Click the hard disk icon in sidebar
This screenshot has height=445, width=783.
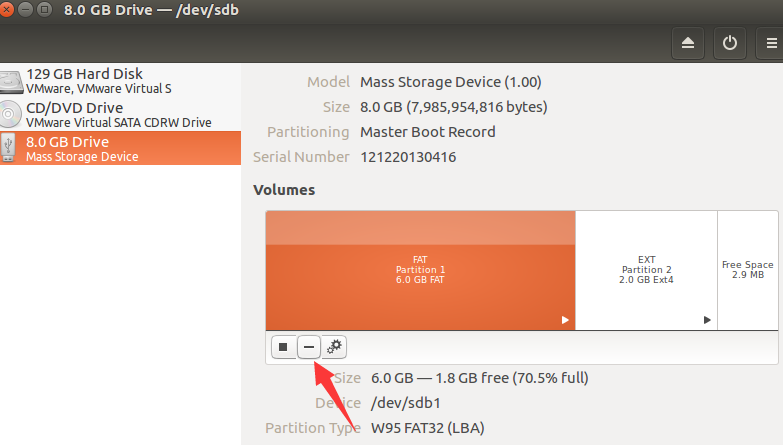point(11,81)
